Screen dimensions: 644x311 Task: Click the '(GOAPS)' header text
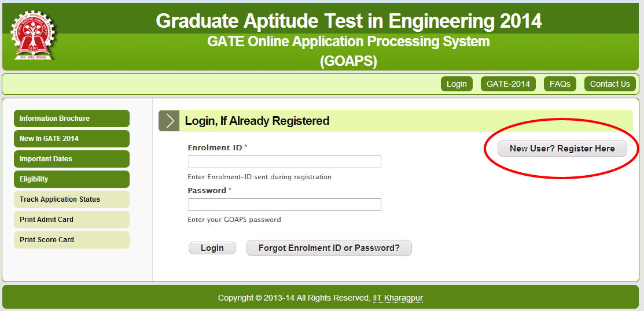(x=348, y=61)
